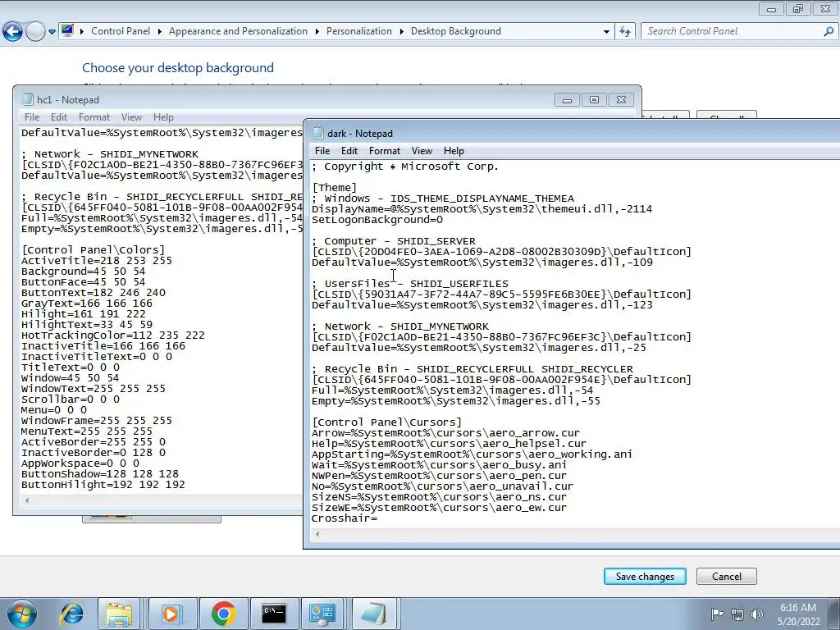This screenshot has width=840, height=630.
Task: Open Help menu in dark Notepad
Action: [x=454, y=151]
